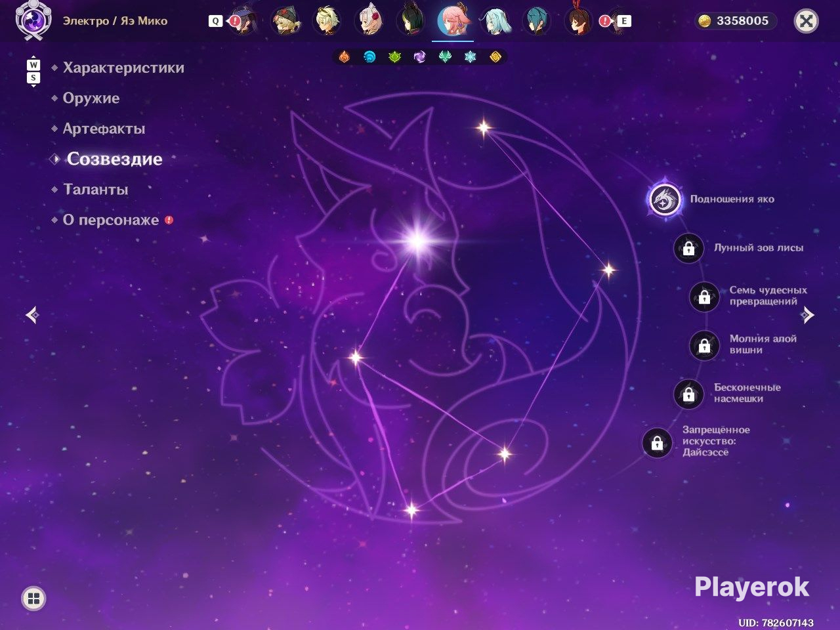
Task: Open the Артефакты section
Action: click(x=104, y=129)
